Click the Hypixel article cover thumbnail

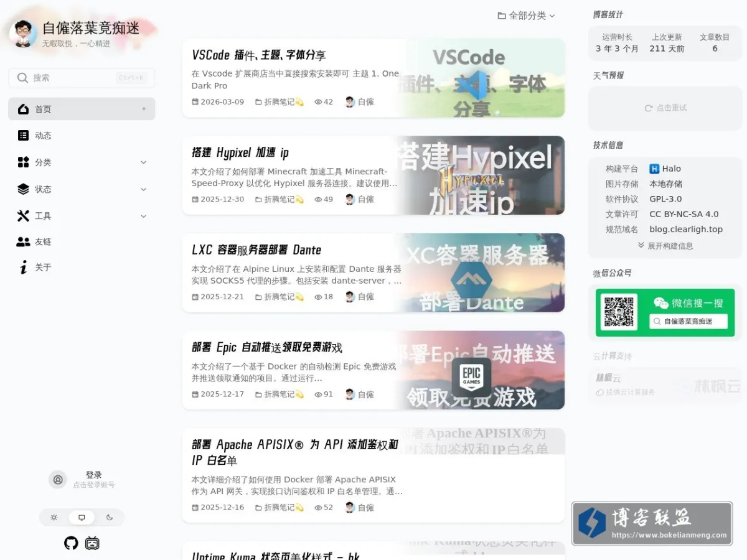(x=481, y=175)
